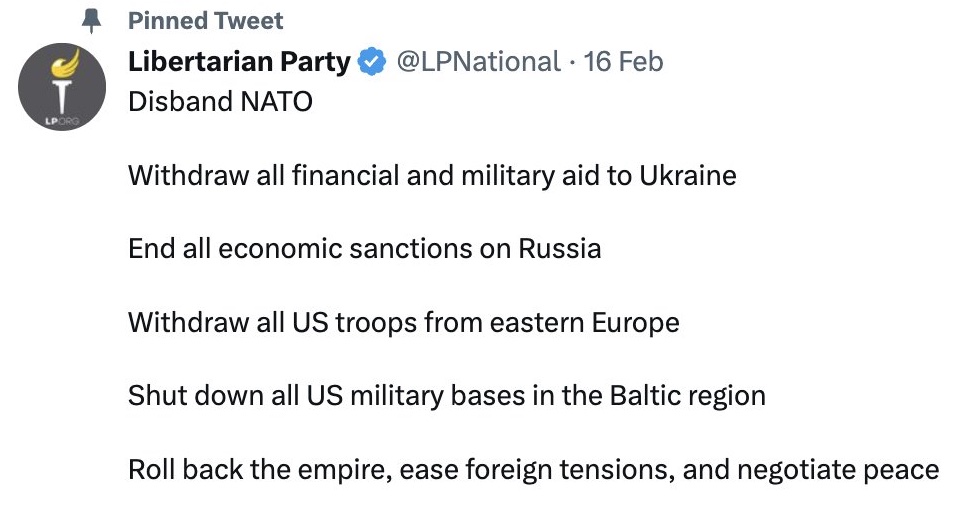This screenshot has width=974, height=506.
Task: Open the @LPNational handle link
Action: click(x=478, y=61)
